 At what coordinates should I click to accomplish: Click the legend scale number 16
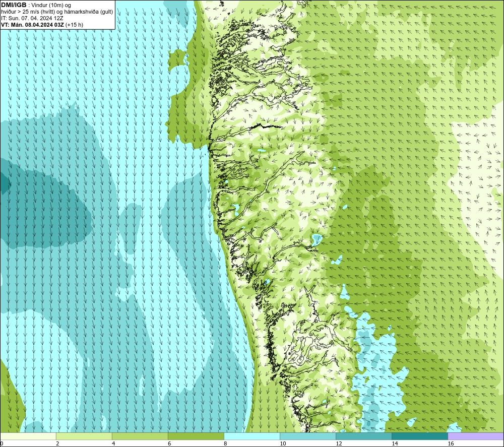[450, 444]
